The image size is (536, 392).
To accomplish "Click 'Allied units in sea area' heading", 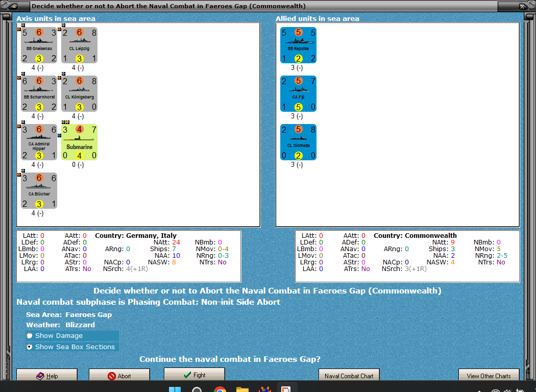I will pyautogui.click(x=318, y=18).
